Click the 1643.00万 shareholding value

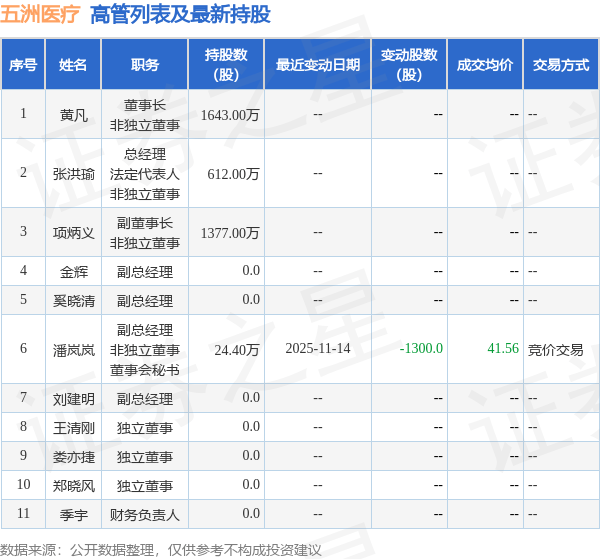click(230, 115)
